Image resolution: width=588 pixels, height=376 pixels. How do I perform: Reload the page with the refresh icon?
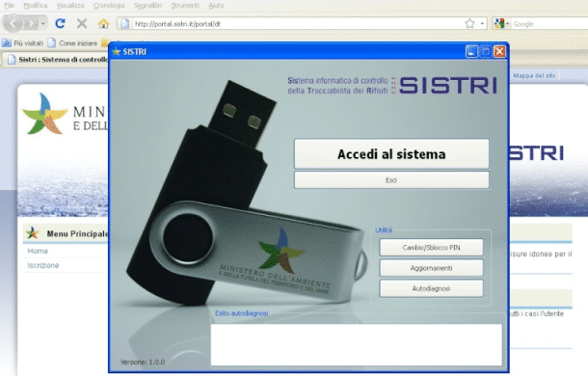point(60,24)
